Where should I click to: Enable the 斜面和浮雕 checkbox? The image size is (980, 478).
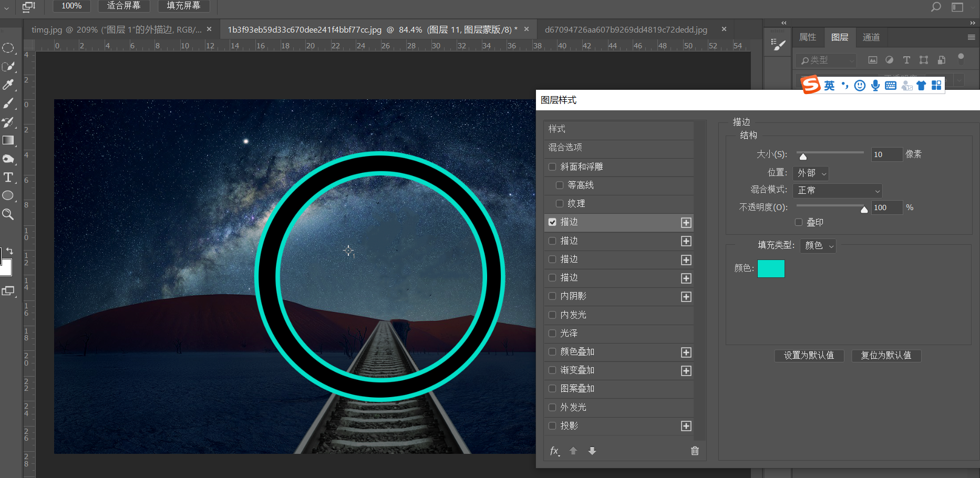[552, 167]
